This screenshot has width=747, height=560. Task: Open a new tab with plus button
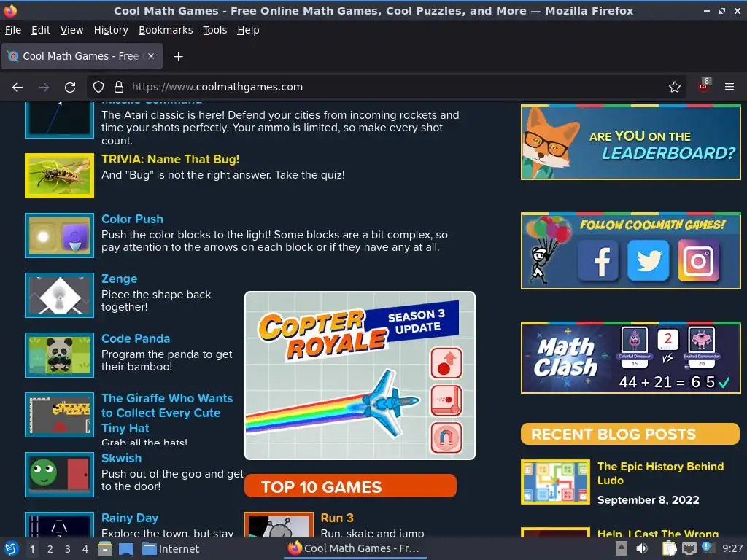178,57
